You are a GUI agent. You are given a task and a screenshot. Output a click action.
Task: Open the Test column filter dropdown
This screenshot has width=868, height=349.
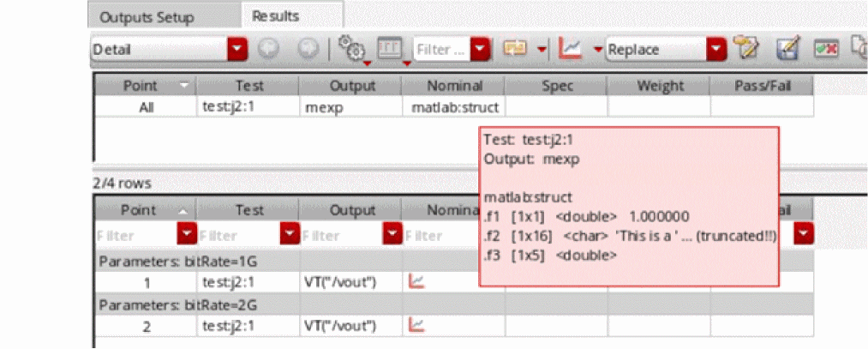pyautogui.click(x=290, y=236)
